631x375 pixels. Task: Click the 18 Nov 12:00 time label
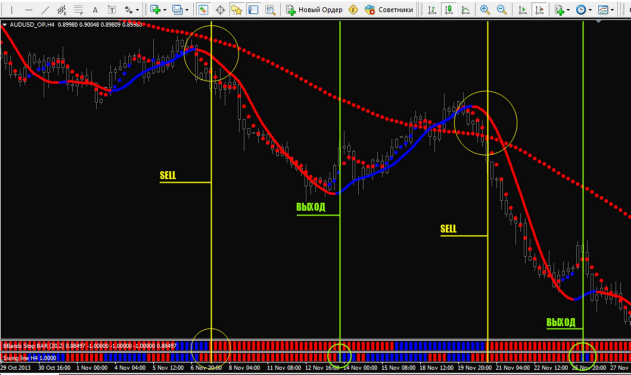(x=437, y=368)
